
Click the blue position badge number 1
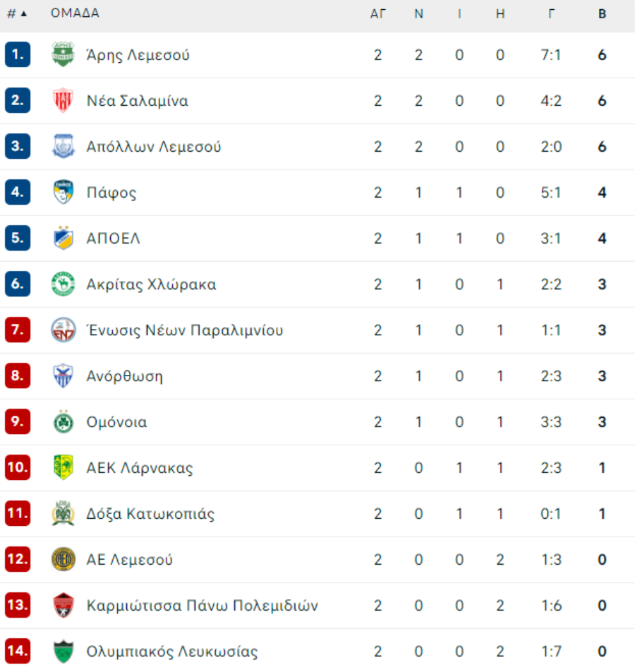[x=18, y=54]
